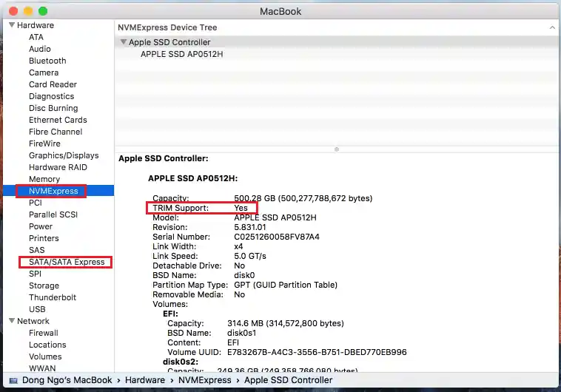Image resolution: width=561 pixels, height=392 pixels.
Task: Open the Bluetooth hardware category
Action: pos(47,61)
